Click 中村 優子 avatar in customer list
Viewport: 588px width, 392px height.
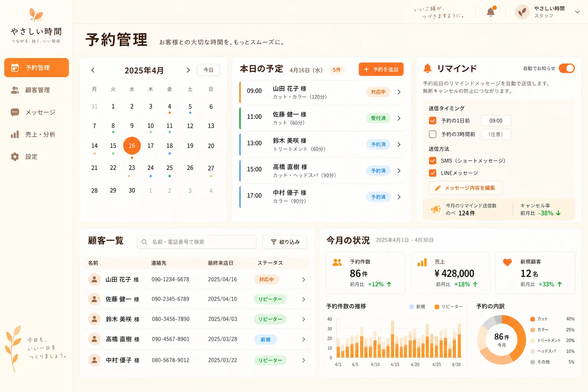tap(94, 360)
